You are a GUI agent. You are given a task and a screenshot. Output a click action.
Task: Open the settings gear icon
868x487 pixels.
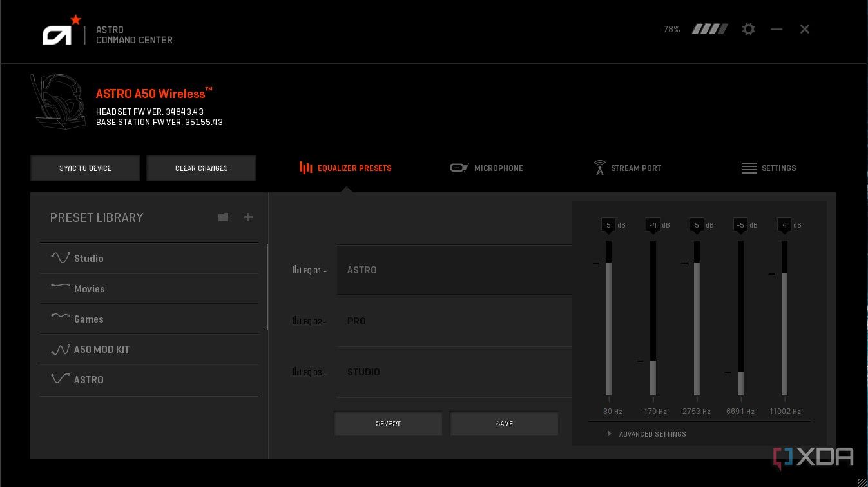point(748,29)
